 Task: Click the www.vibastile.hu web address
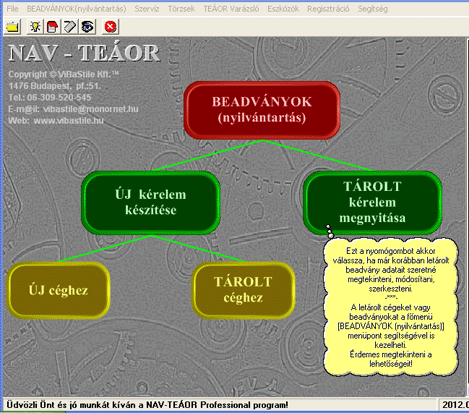69,120
